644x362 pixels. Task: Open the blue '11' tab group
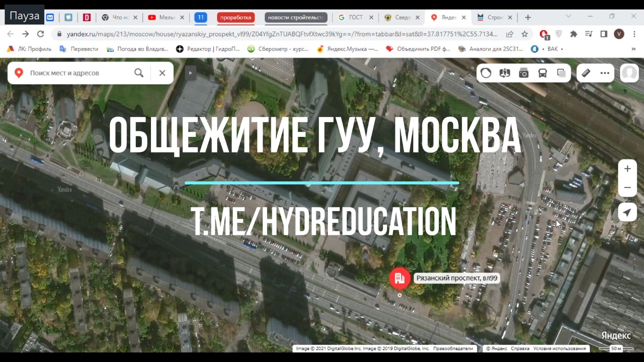pos(201,17)
